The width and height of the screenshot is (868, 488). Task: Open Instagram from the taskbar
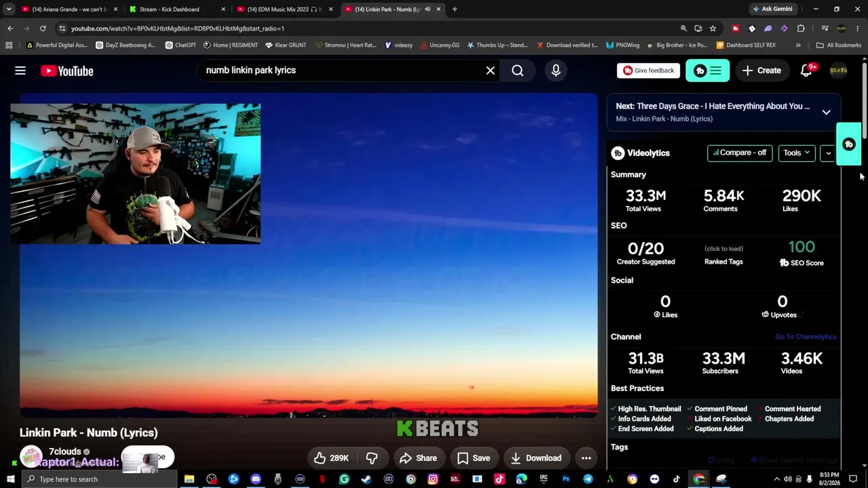coord(433,479)
